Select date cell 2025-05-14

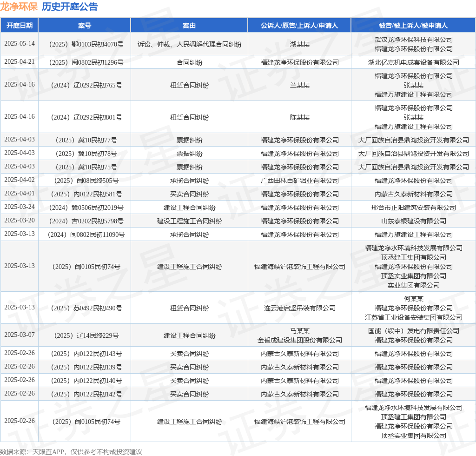tap(20, 43)
